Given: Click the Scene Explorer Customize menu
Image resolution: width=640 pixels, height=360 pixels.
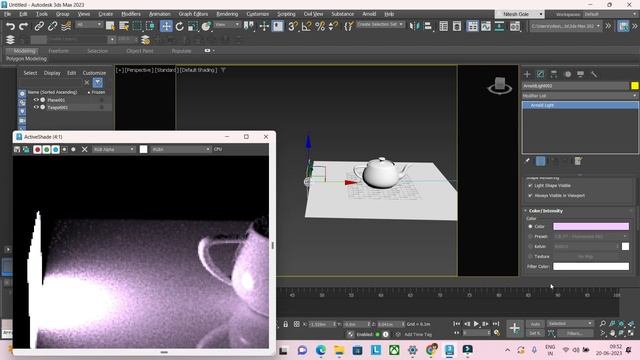Looking at the screenshot, I should point(94,73).
